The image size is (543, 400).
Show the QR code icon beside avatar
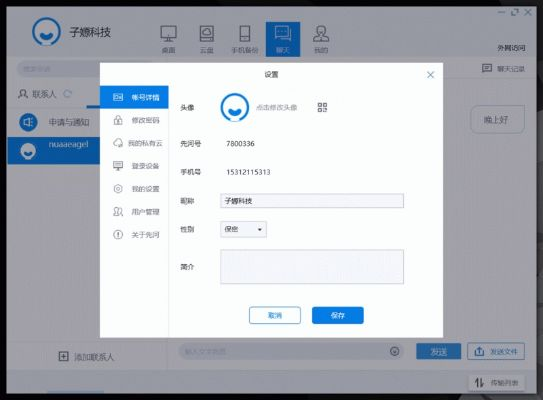322,107
